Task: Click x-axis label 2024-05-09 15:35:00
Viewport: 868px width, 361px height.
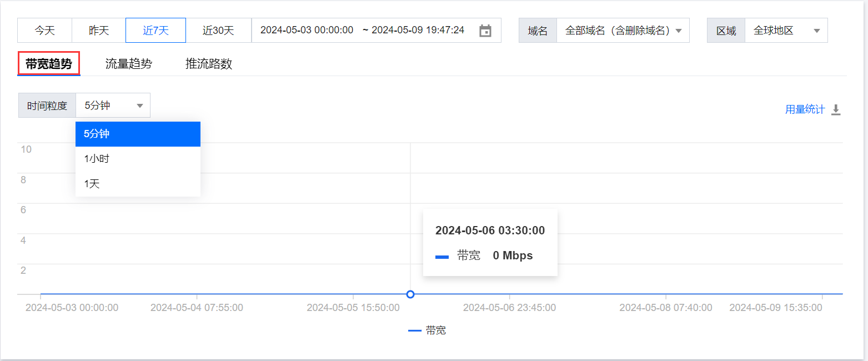Action: pyautogui.click(x=776, y=307)
